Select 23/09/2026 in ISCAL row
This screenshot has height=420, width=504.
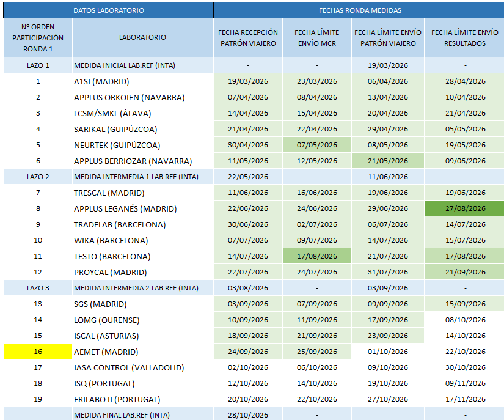click(388, 336)
